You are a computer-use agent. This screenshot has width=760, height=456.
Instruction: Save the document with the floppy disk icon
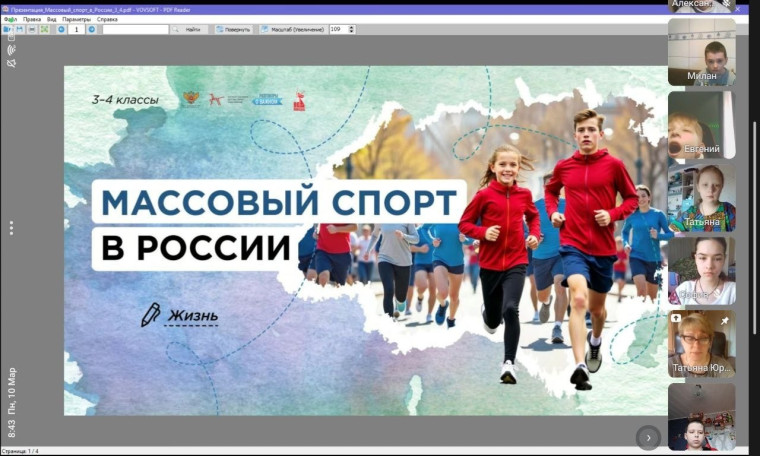point(20,30)
